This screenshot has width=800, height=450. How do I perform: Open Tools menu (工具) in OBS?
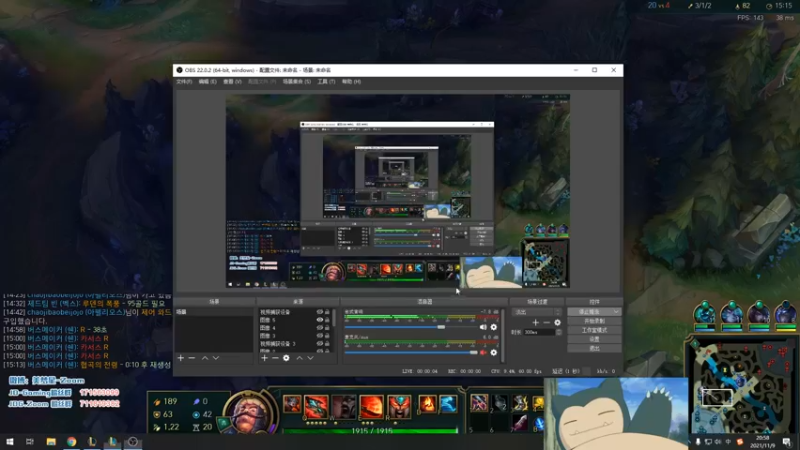326,82
